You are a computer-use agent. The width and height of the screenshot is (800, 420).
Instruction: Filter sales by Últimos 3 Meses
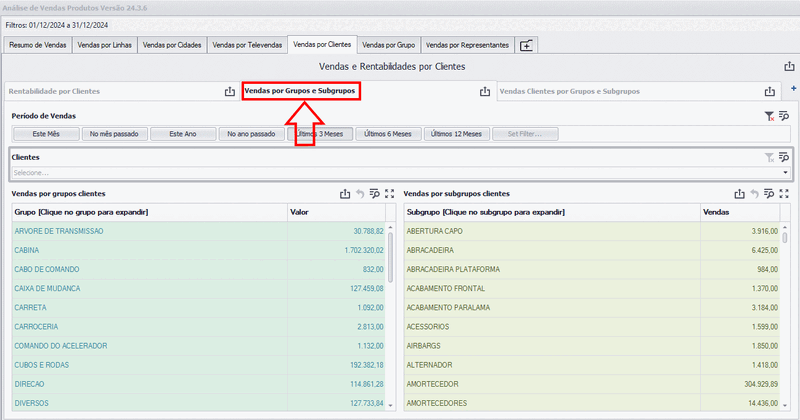[x=320, y=134]
